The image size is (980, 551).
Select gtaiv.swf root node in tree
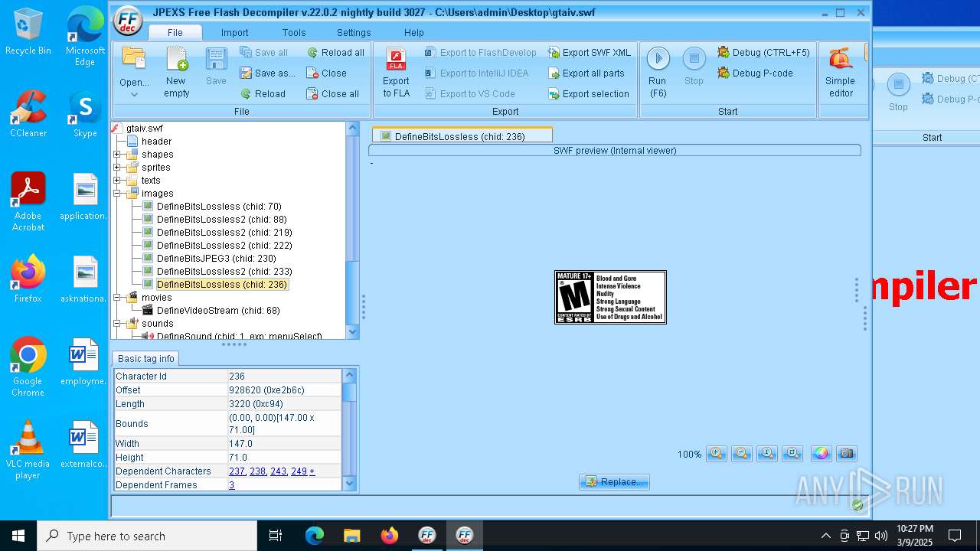tap(144, 129)
